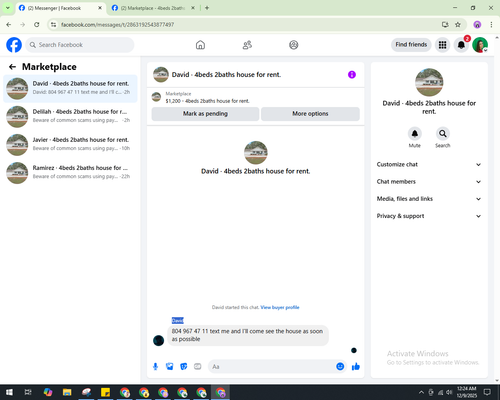Screen dimensions: 500x400
Task: Send a thumbs-up like
Action: (x=356, y=367)
